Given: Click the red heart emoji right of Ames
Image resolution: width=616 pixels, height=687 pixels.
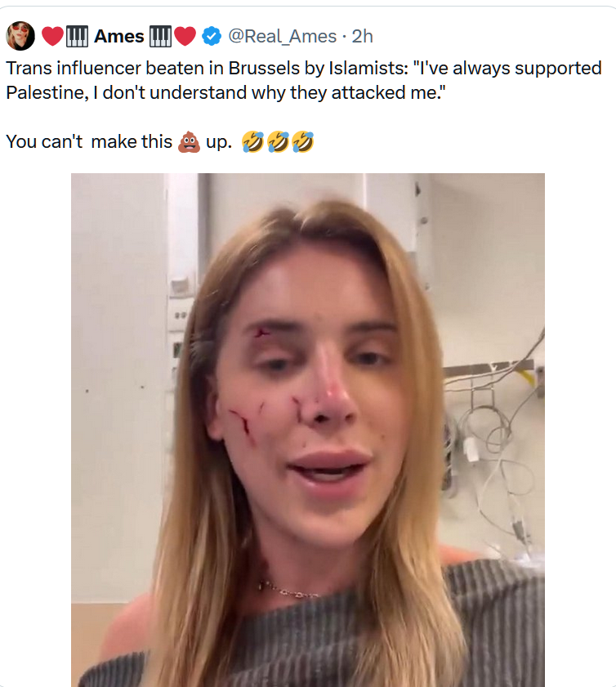Looking at the screenshot, I should [x=185, y=36].
